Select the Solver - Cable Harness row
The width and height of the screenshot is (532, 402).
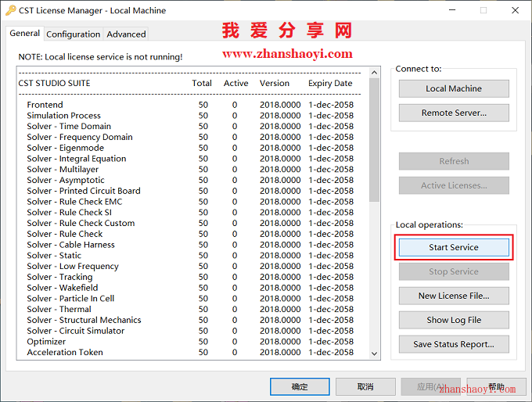point(190,245)
